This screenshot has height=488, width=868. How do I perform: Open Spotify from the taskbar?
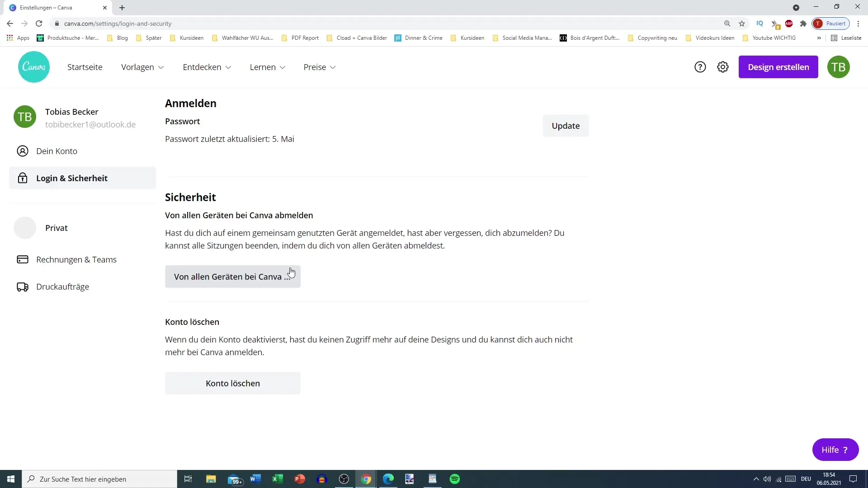pos(455,479)
